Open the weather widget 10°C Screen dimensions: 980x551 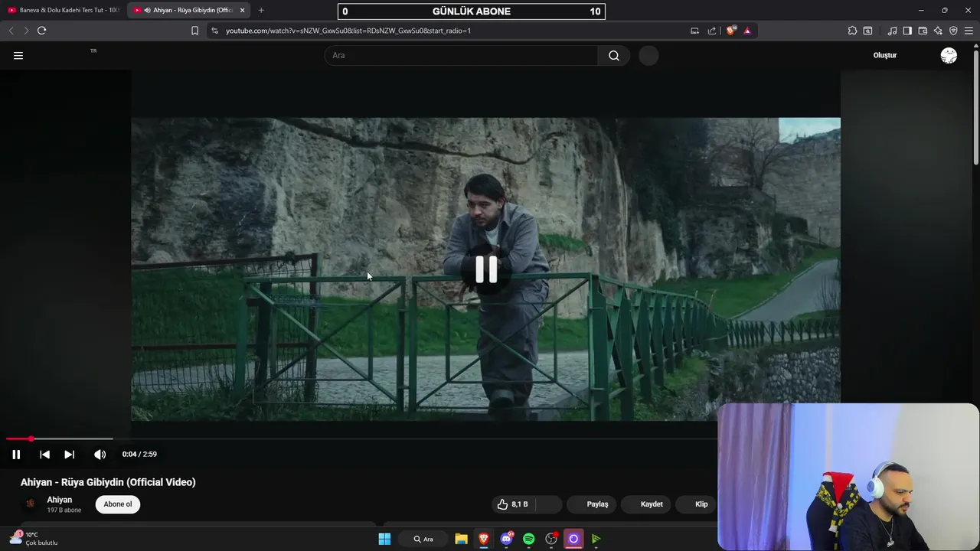(x=34, y=539)
